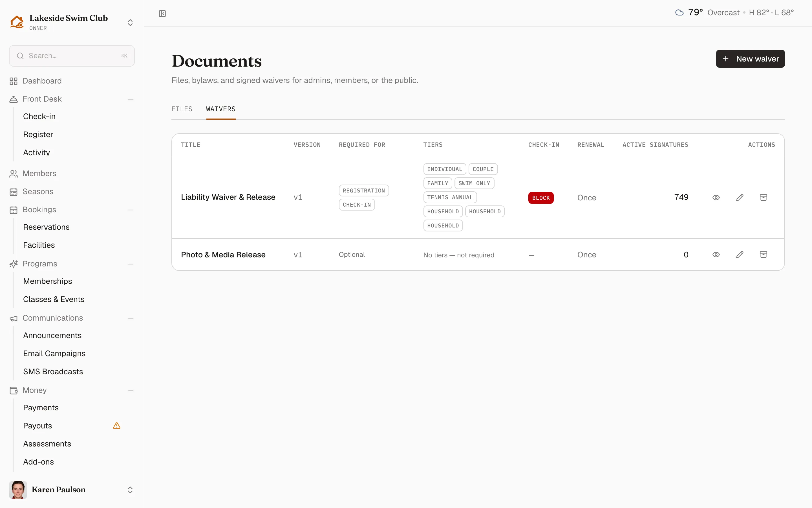Click the Dashboard grid icon
This screenshot has height=508, width=812.
pos(14,81)
